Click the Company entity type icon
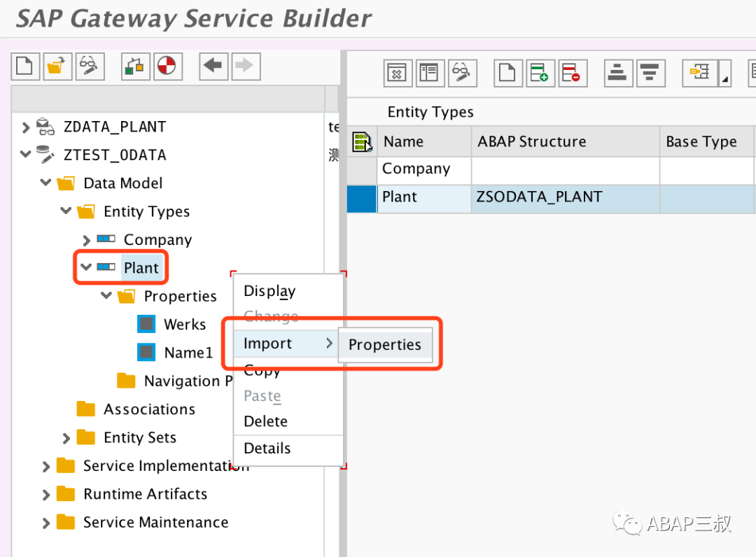The height and width of the screenshot is (557, 756). [106, 239]
